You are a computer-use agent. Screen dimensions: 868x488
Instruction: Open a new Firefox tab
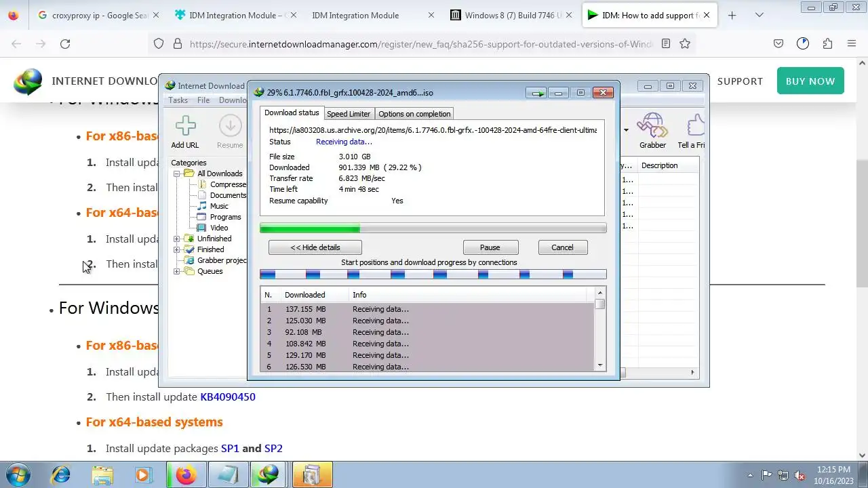[732, 15]
